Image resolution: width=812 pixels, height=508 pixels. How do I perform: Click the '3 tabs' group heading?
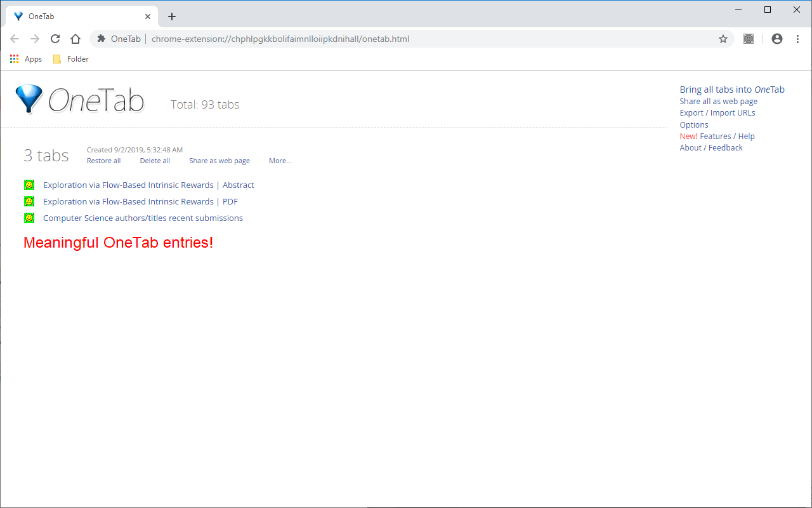click(46, 155)
